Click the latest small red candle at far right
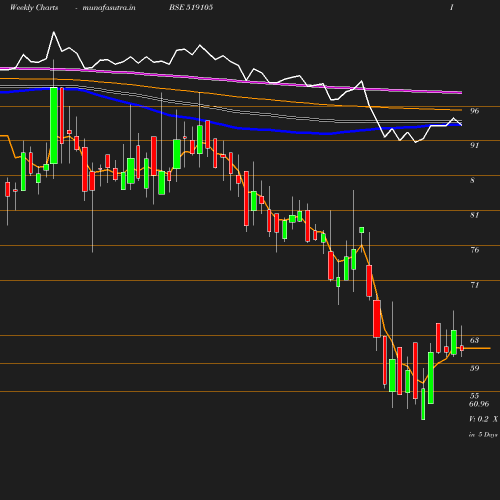500x500 pixels. [x=462, y=348]
